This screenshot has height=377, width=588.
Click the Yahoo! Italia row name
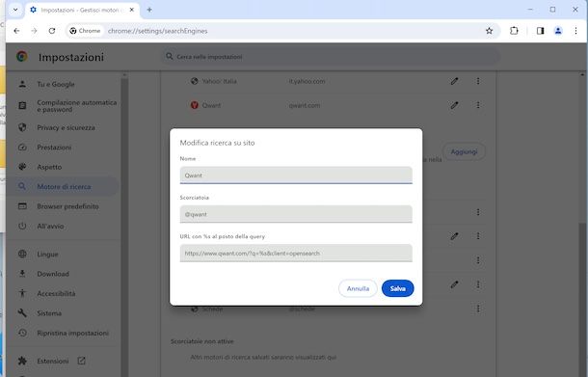pos(220,81)
